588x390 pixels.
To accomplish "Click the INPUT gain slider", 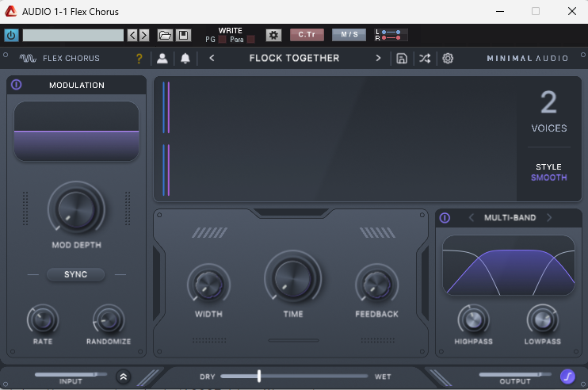I will tap(71, 374).
